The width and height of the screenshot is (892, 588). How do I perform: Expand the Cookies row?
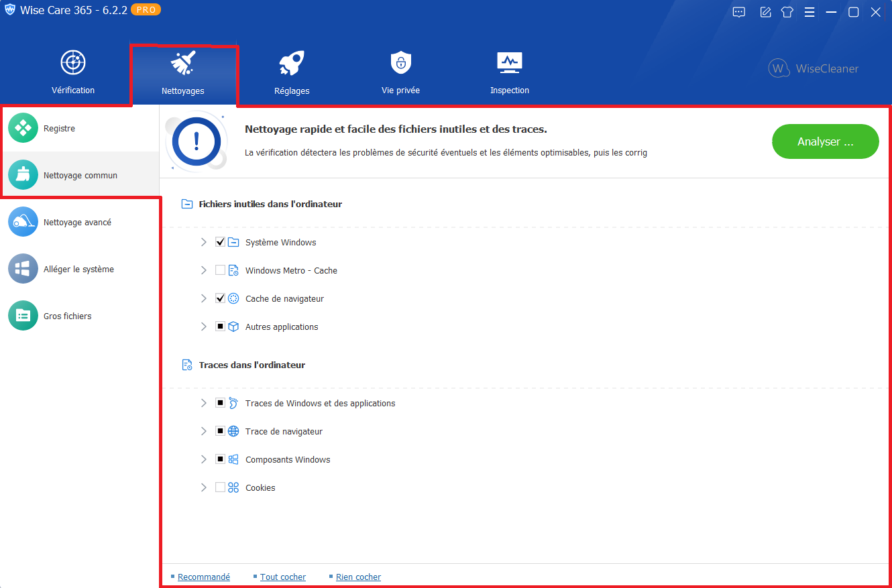(204, 487)
